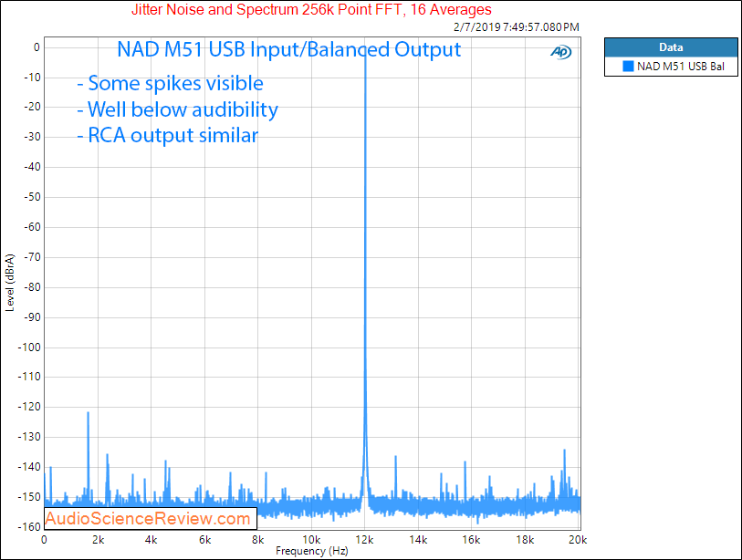
Task: Click the "-50" level tick label
Action: 32,197
